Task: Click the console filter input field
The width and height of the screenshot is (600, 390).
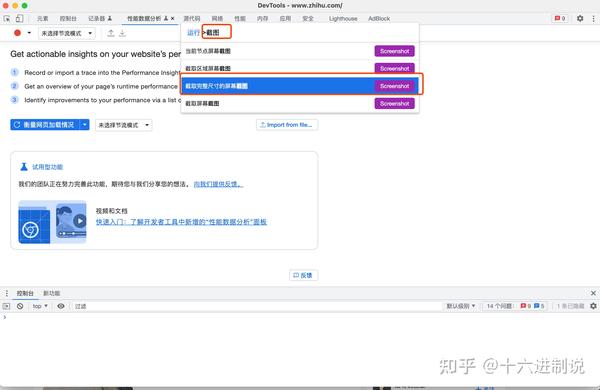Action: [x=256, y=306]
